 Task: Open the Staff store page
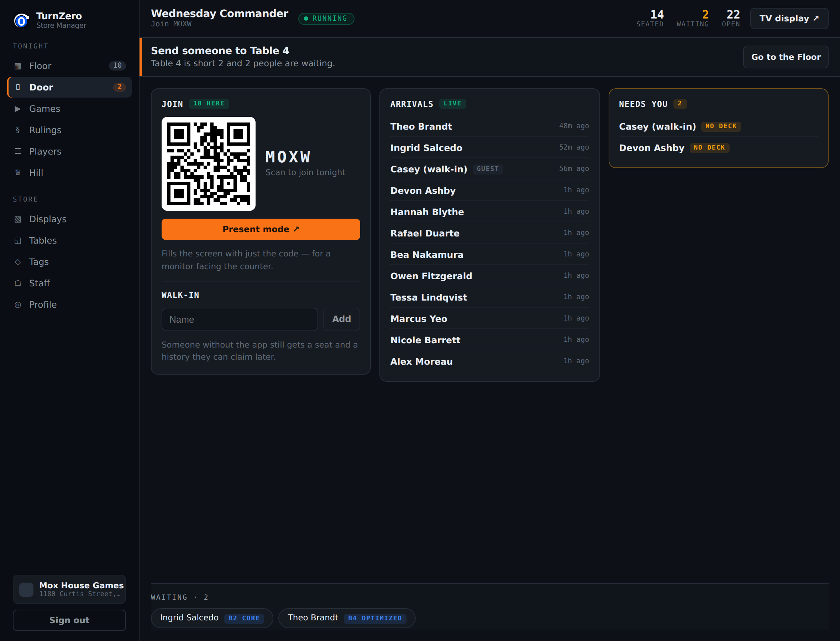pos(69,283)
